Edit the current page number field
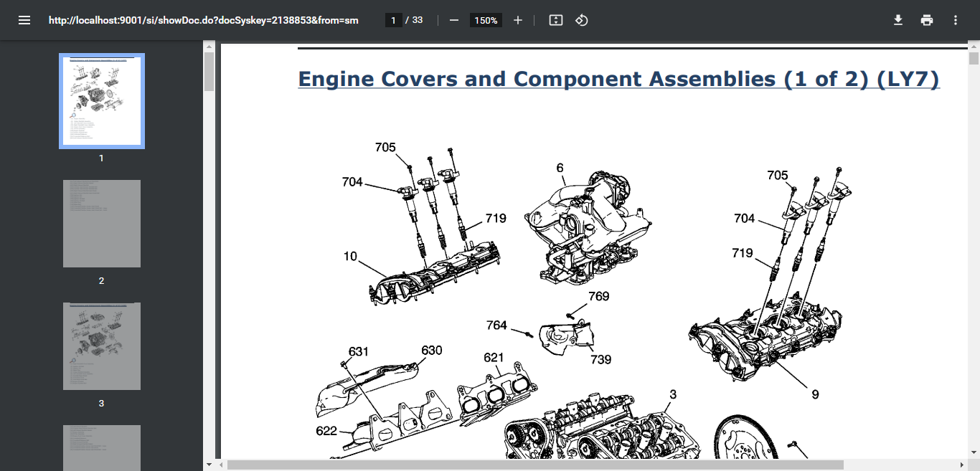This screenshot has width=980, height=471. (393, 20)
